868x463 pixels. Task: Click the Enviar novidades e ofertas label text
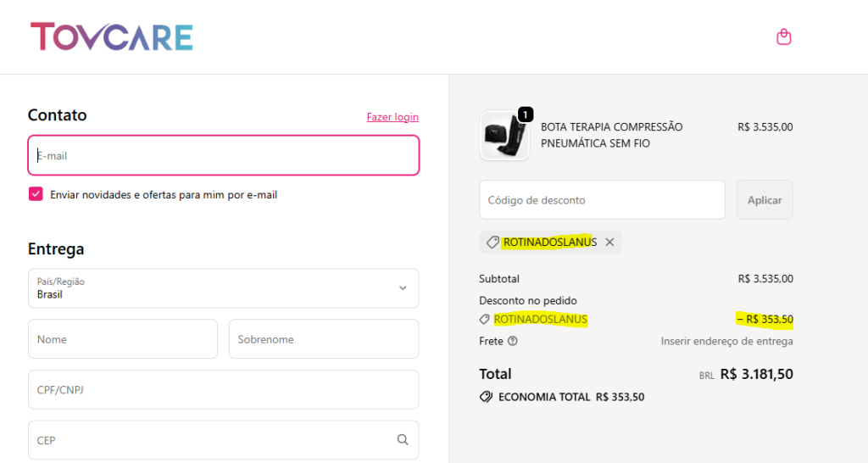click(x=164, y=195)
